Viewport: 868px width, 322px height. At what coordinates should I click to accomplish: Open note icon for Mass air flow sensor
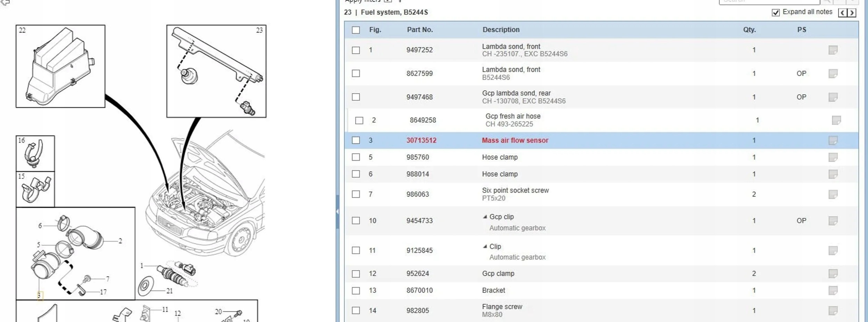833,141
